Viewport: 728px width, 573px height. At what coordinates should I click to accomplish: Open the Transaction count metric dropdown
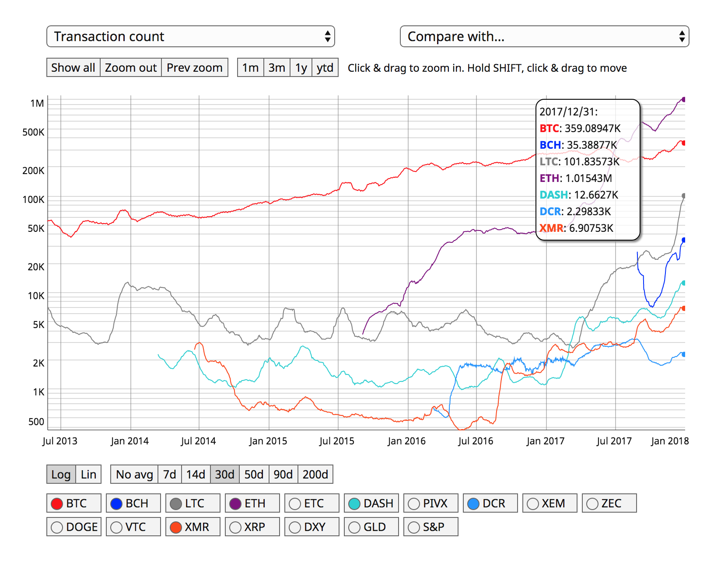(x=190, y=36)
